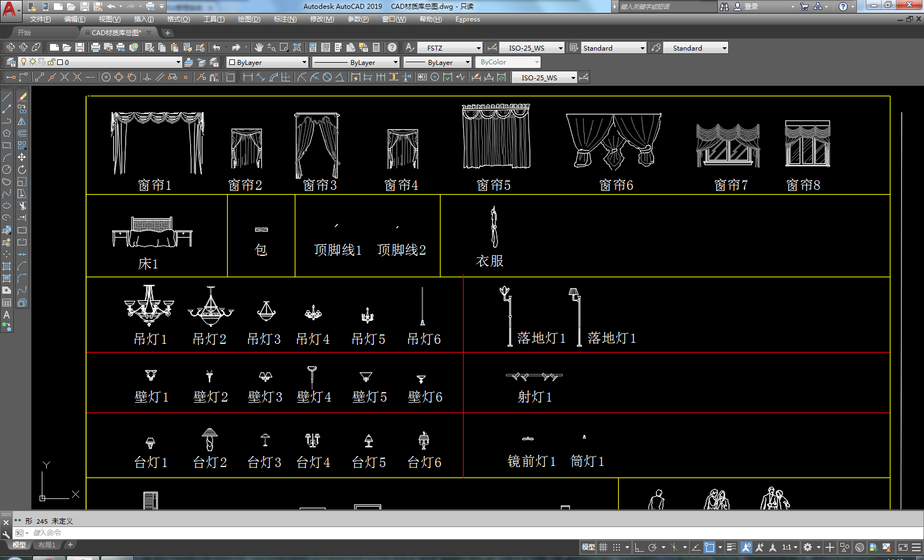Select the Rotate modify tool

tap(22, 169)
